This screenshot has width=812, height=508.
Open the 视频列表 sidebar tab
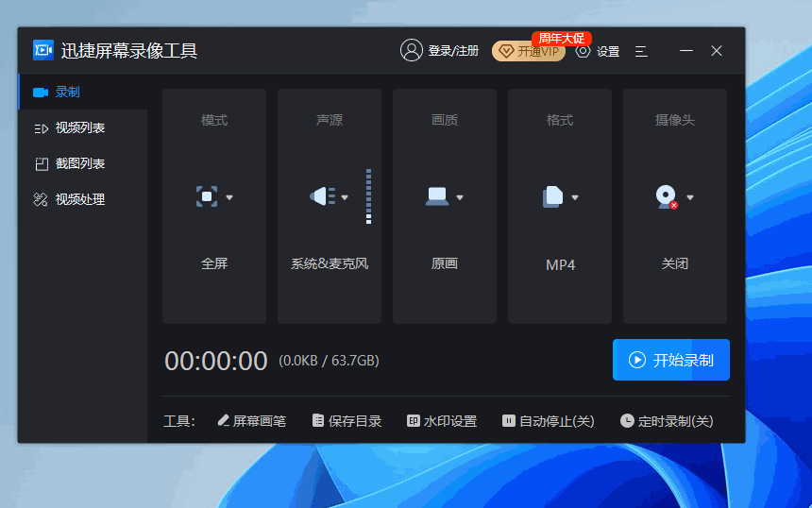coord(83,127)
